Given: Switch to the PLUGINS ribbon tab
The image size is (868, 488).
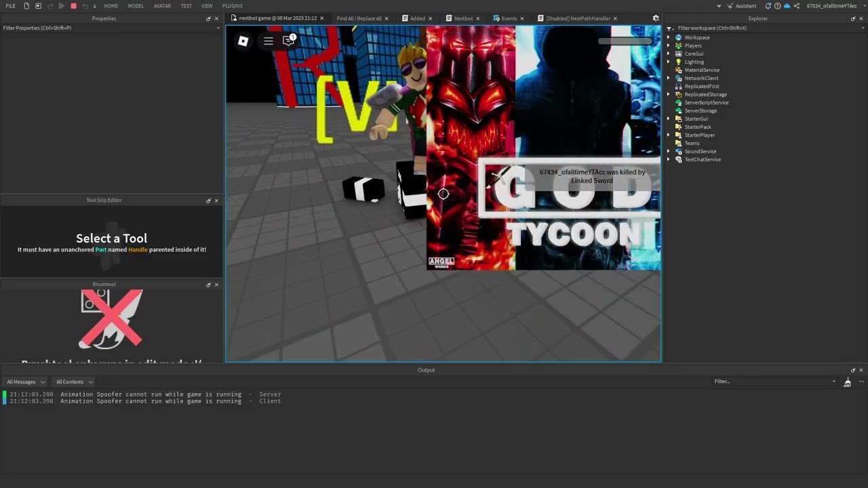Looking at the screenshot, I should coord(232,6).
